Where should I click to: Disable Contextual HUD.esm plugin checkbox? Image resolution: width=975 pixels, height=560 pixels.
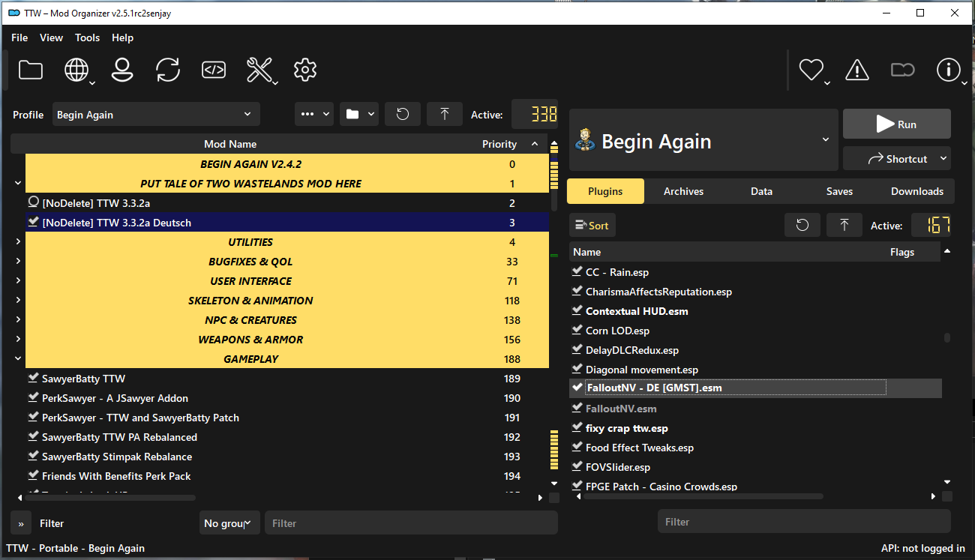(x=577, y=310)
